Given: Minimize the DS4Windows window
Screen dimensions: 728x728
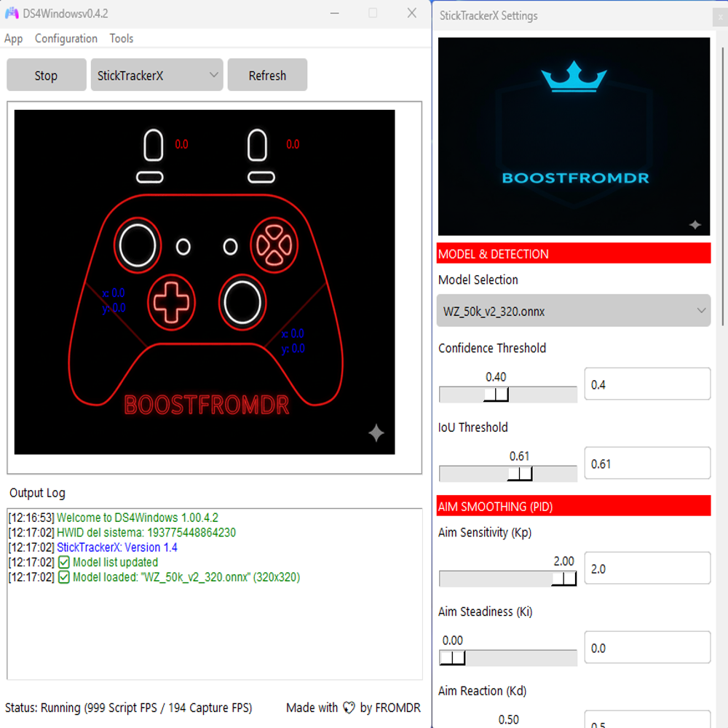Looking at the screenshot, I should click(x=334, y=13).
